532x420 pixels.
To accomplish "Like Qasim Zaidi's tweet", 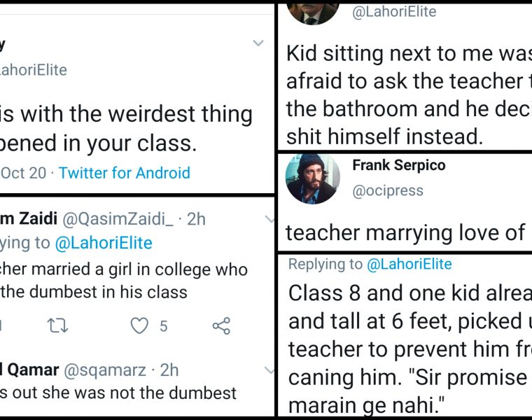I will coord(141,325).
